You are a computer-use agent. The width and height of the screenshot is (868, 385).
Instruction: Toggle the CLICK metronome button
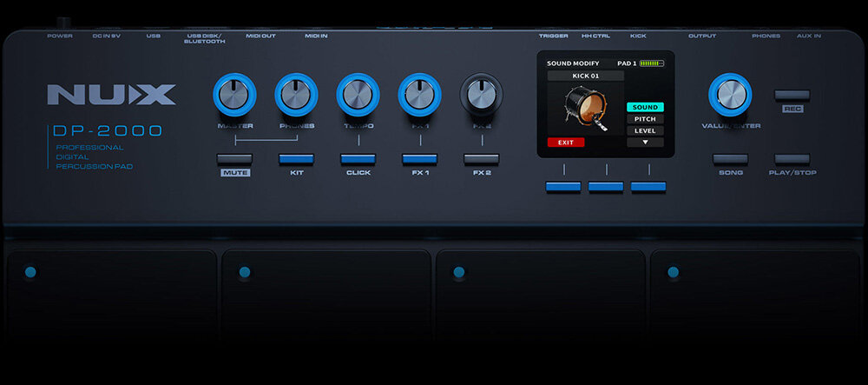[358, 160]
